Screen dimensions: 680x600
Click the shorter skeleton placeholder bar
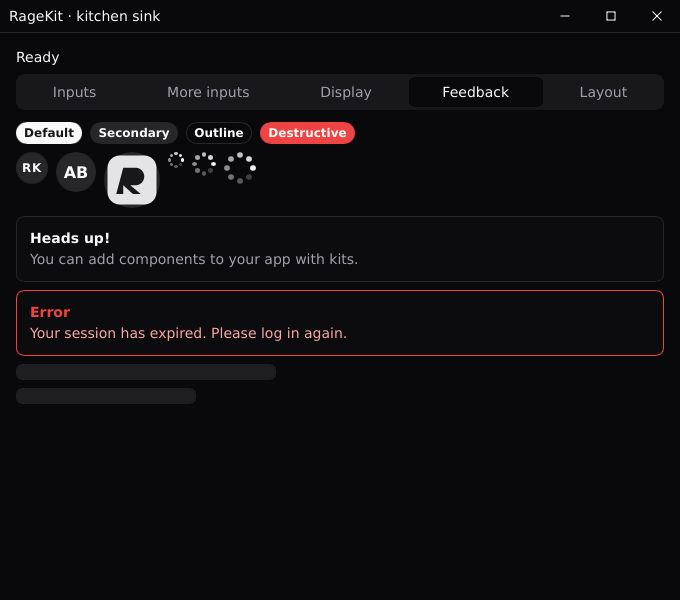coord(106,396)
